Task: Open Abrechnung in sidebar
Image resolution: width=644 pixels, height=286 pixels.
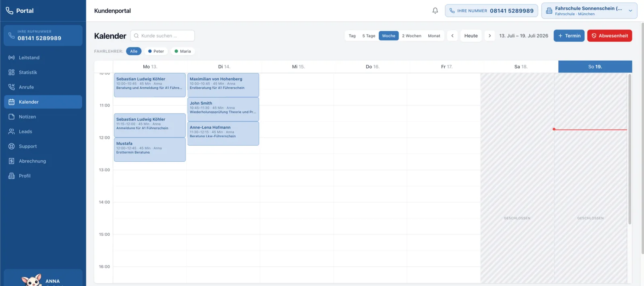Action: 43,161
